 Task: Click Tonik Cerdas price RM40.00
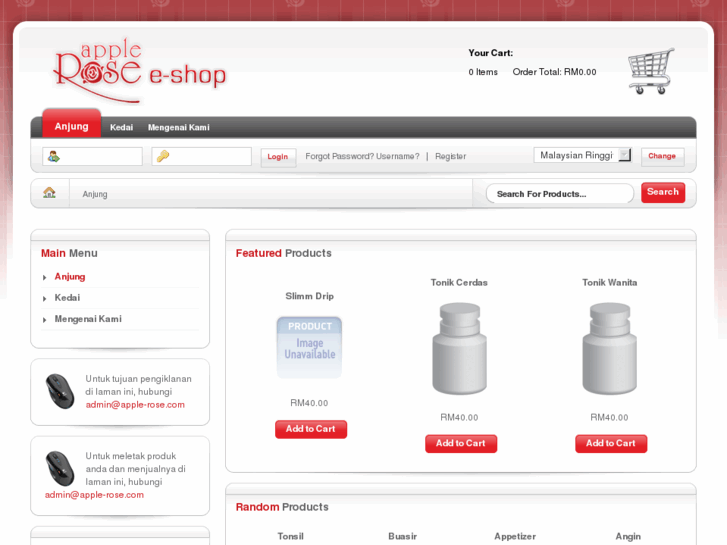pyautogui.click(x=459, y=417)
